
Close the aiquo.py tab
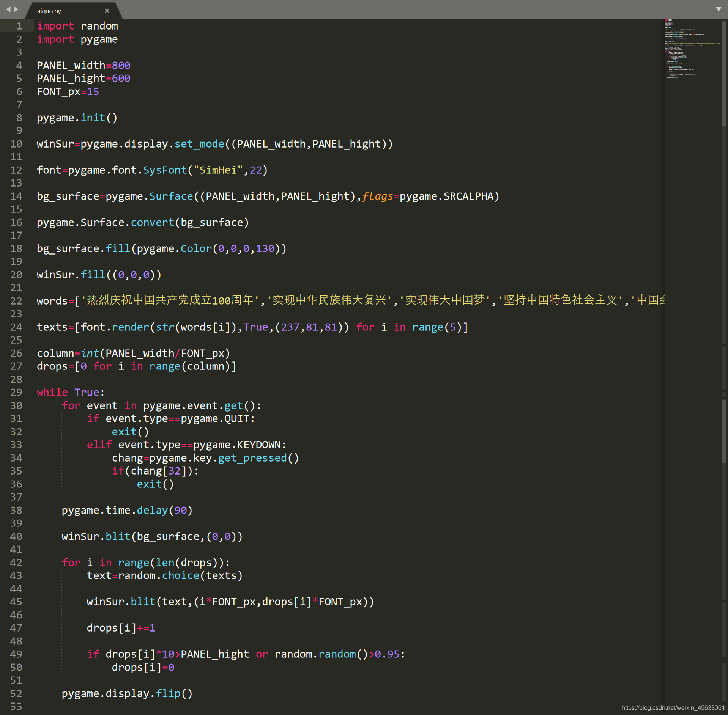point(107,11)
